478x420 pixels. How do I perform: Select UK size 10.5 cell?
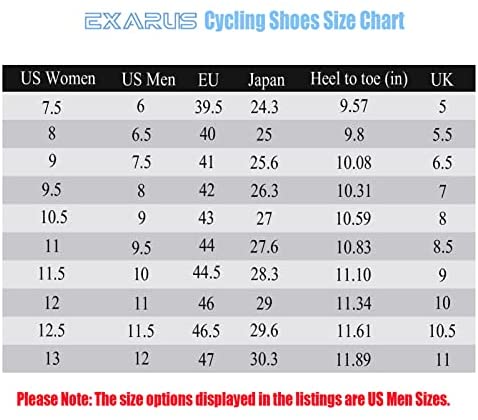click(x=442, y=331)
